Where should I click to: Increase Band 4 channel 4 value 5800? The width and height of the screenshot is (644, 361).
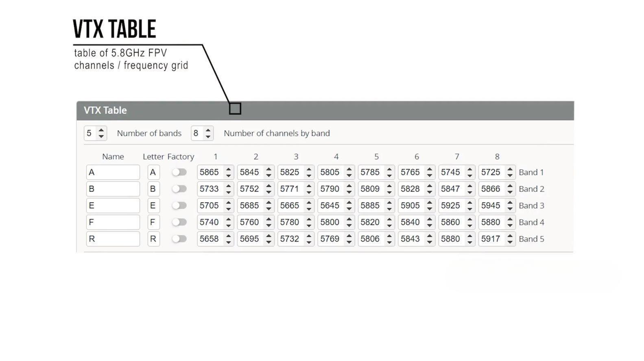coord(349,219)
